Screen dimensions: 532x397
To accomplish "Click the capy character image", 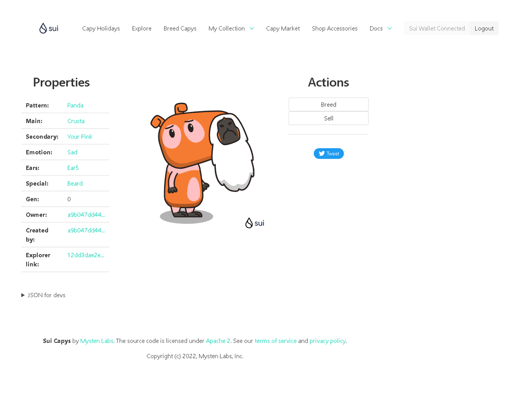I will tap(202, 163).
